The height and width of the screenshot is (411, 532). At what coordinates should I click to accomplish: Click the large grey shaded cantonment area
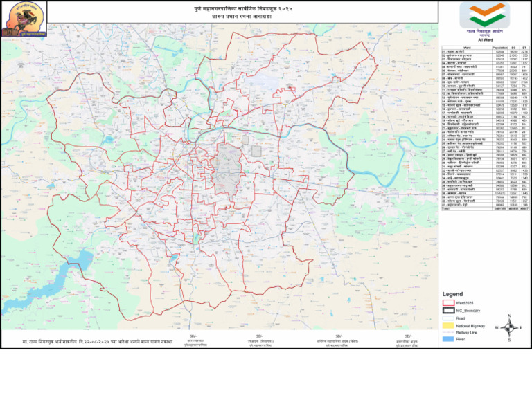(x=227, y=170)
